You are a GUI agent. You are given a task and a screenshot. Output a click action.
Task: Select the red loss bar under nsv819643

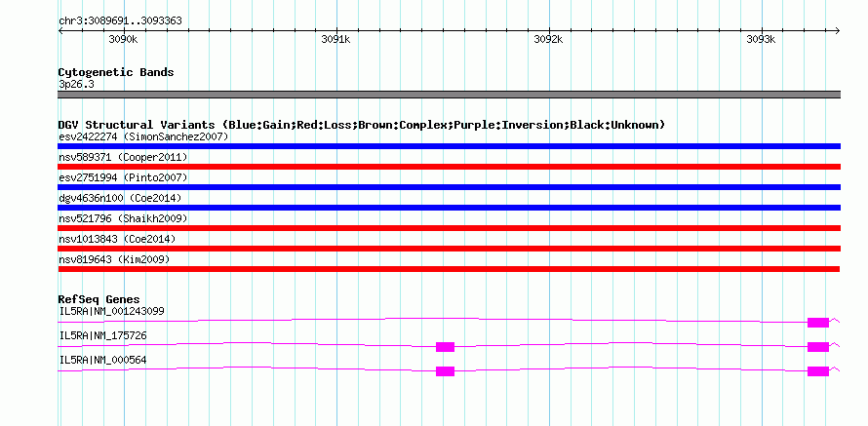(x=449, y=269)
